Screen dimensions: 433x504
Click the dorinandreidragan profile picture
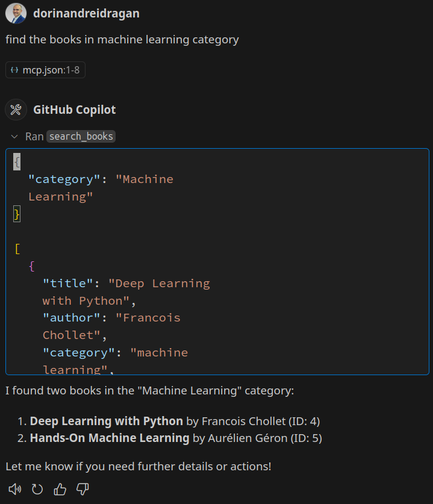(x=16, y=13)
